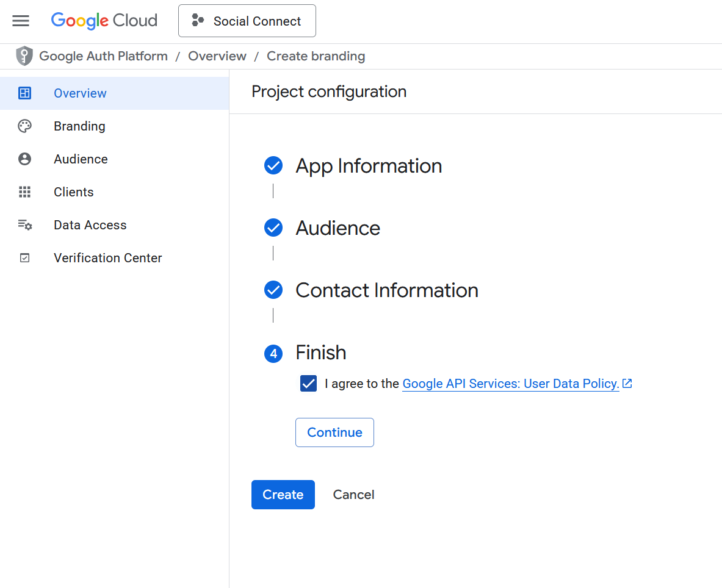Screen dimensions: 722x588
Task: Click the step 4 number badge
Action: [x=273, y=353]
